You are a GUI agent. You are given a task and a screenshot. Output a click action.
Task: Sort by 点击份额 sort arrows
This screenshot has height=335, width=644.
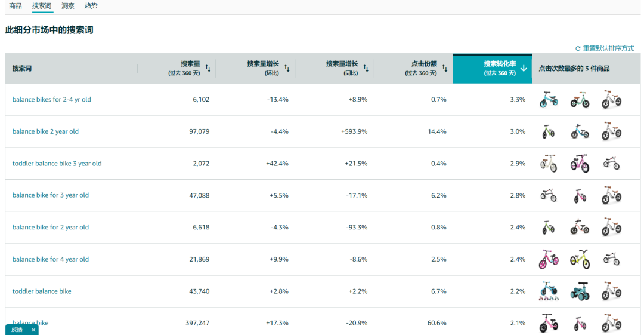[445, 69]
